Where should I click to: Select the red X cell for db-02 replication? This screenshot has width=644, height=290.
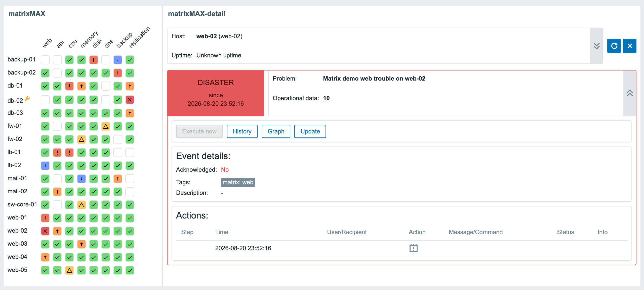[130, 100]
